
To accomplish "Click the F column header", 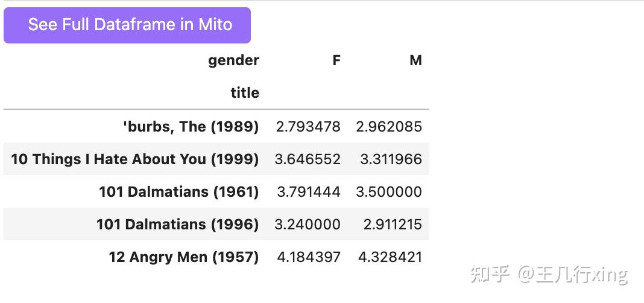I will pyautogui.click(x=336, y=60).
